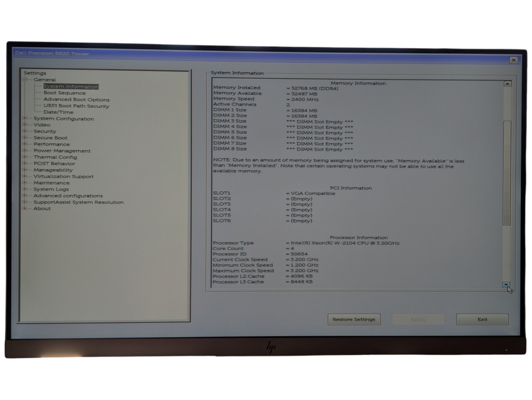This screenshot has width=532, height=400.
Task: Click the DIMM 8 Size row
Action: (283, 149)
